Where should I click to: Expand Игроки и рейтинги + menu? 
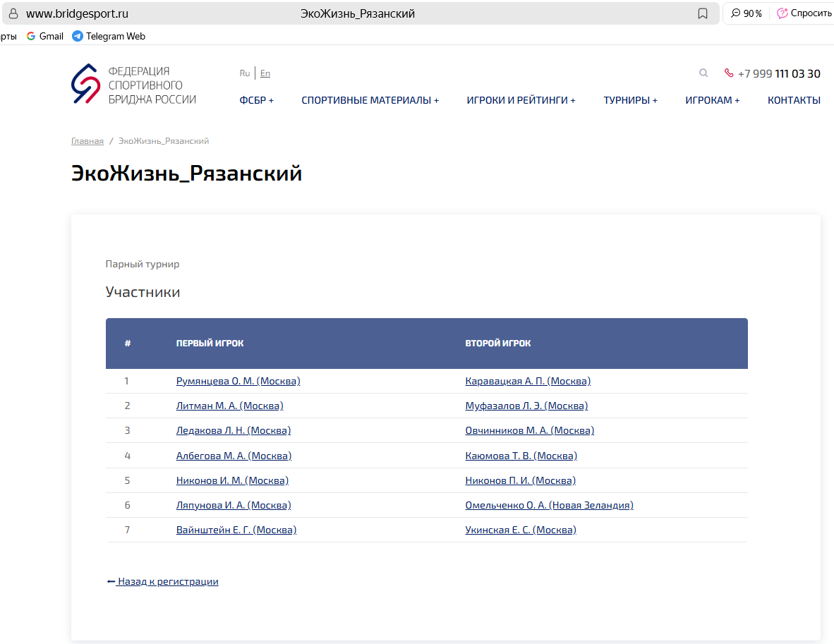coord(521,100)
